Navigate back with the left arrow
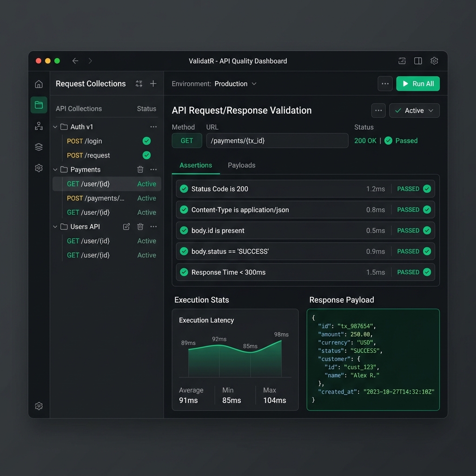The image size is (476, 476). [75, 61]
